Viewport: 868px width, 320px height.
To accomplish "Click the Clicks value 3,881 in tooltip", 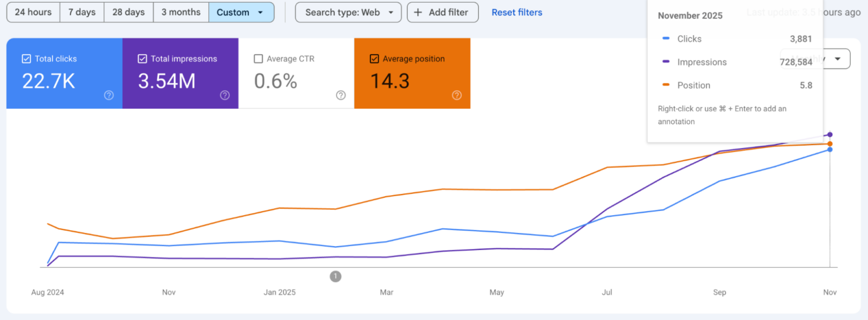I will [x=801, y=39].
